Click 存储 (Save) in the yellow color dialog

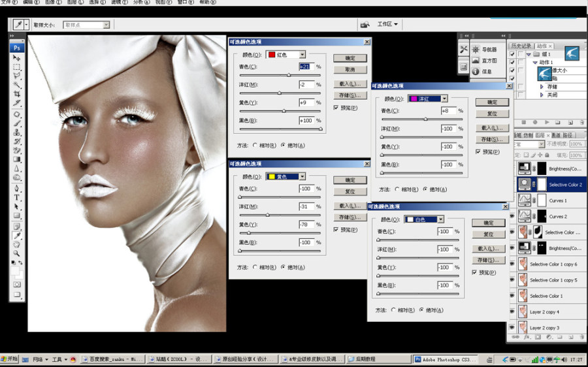(350, 217)
